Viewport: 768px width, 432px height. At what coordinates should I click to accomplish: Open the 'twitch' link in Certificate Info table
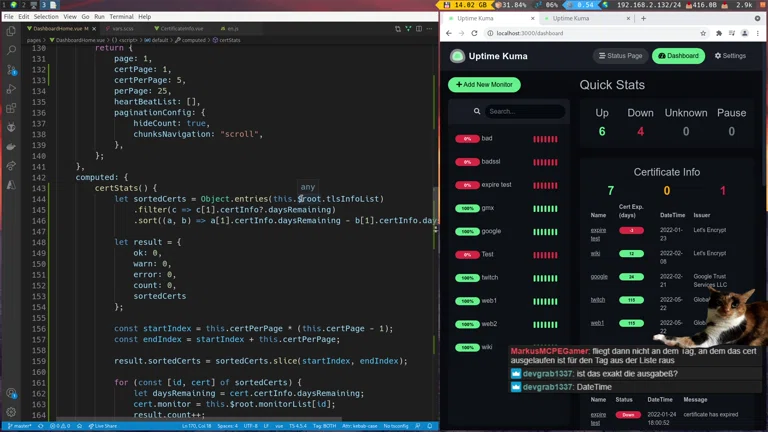click(x=598, y=300)
